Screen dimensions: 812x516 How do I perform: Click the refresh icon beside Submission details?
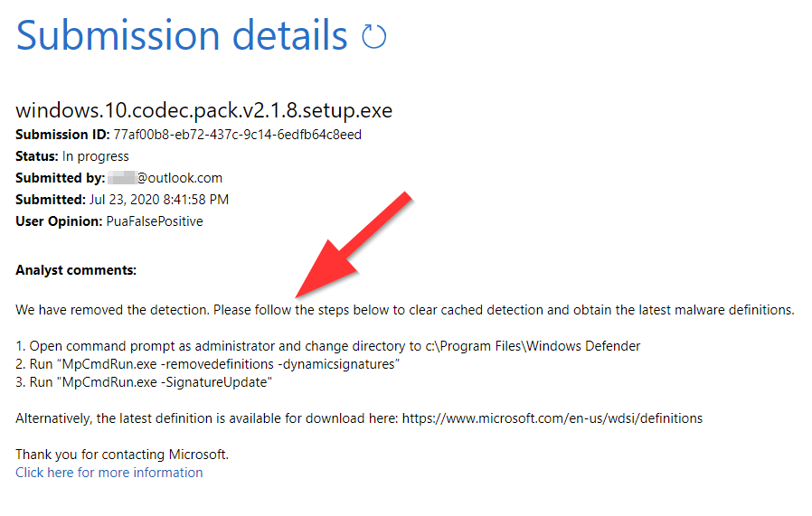373,37
